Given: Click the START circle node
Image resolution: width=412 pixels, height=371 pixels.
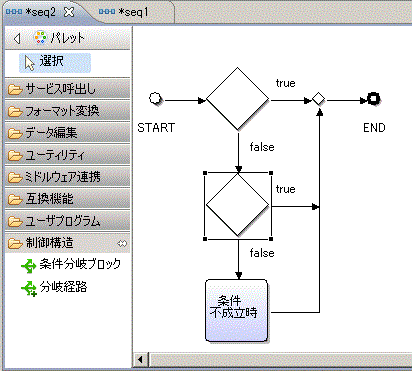Looking at the screenshot, I should tap(155, 99).
